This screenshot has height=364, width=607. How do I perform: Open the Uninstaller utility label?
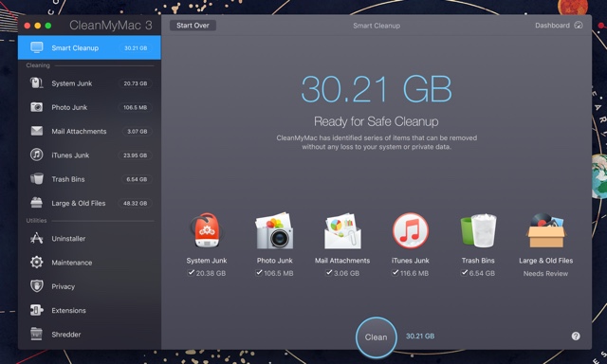coord(68,239)
